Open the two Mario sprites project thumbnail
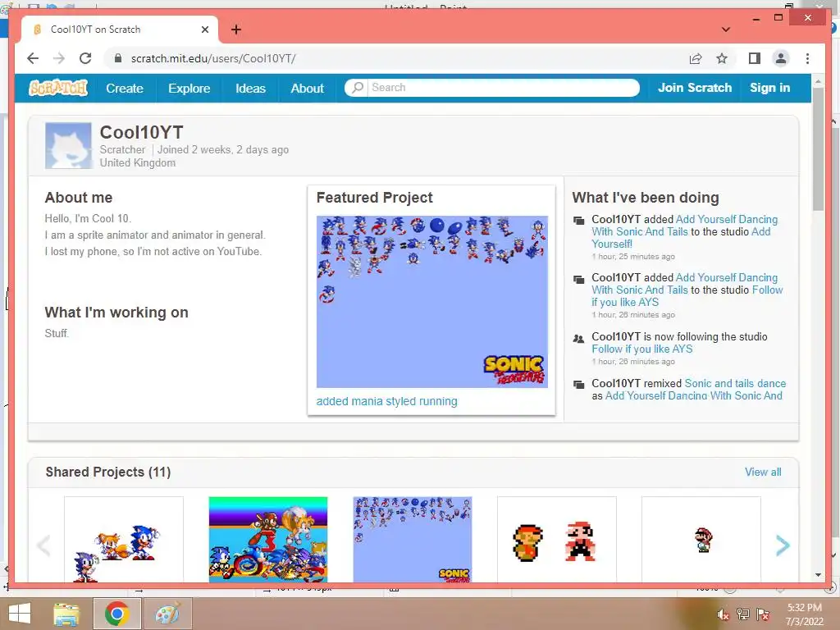Screen dimensions: 840x630 (x=557, y=540)
